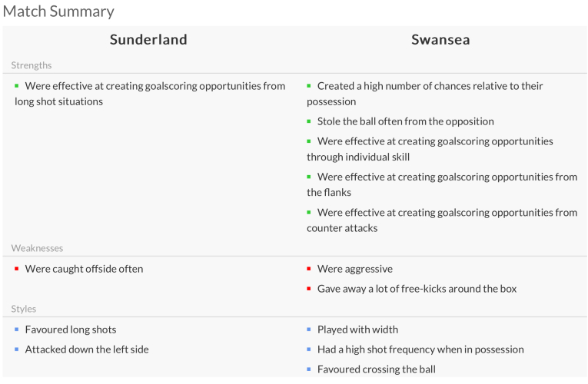Click the red bullet beside "Gave away a lot of free-kicks"

(x=309, y=289)
